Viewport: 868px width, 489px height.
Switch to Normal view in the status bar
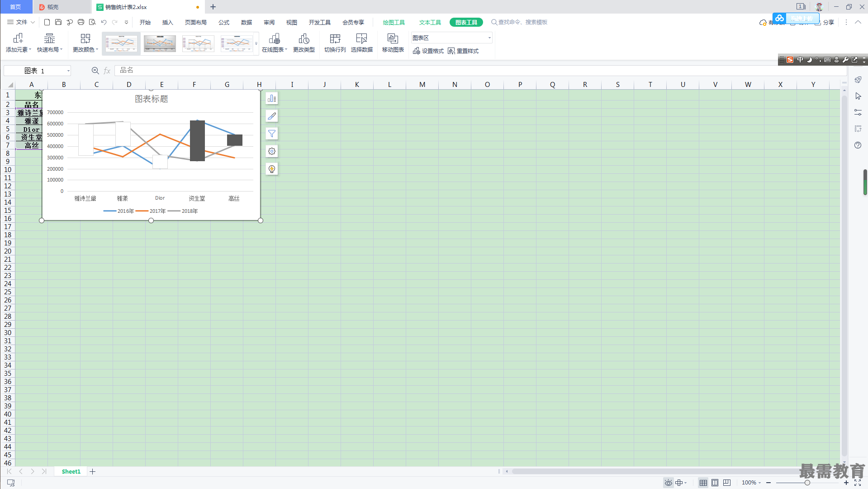703,483
